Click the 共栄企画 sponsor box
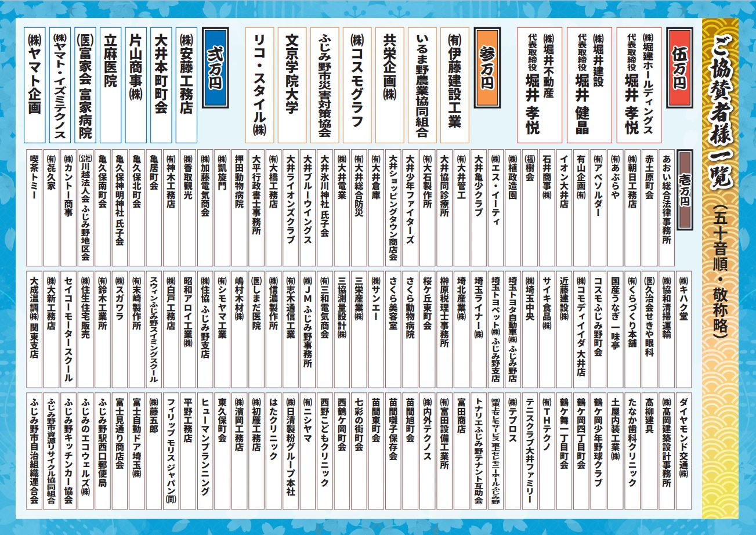This screenshot has height=535, width=756. coord(389,85)
